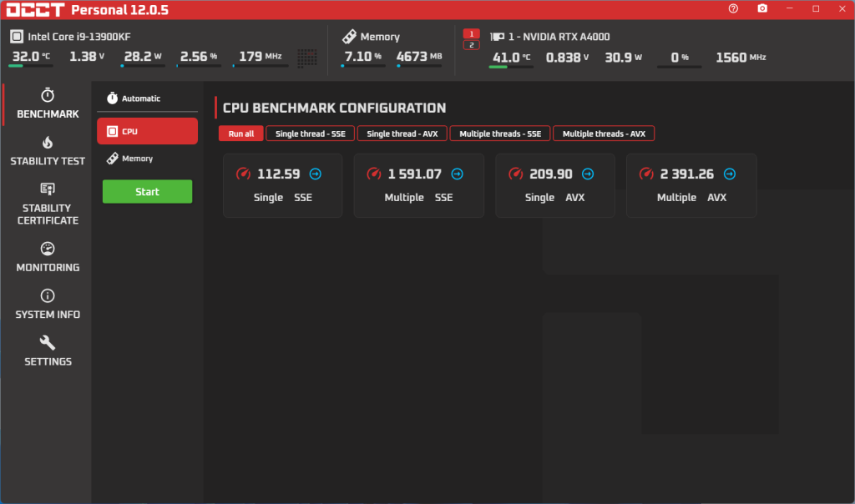Open System Info section

48,304
